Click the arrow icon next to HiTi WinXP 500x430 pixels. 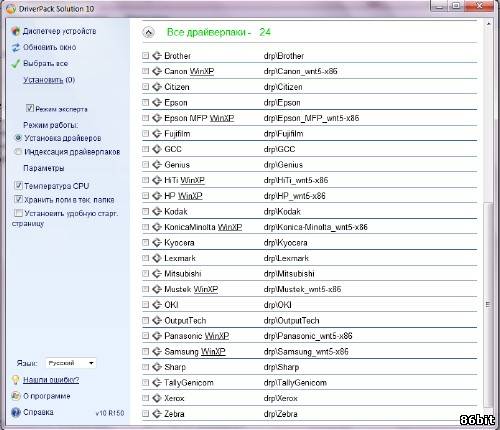[x=157, y=180]
